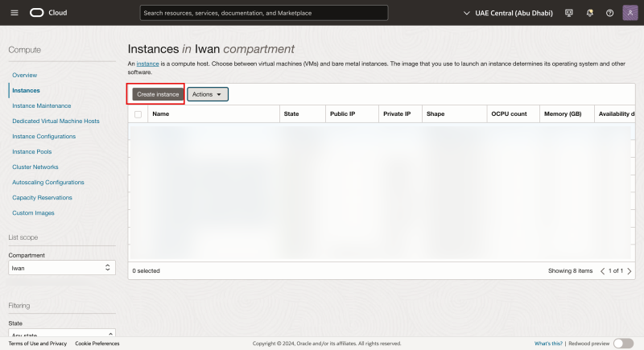Go to next page arrow in pagination
The width and height of the screenshot is (644, 350).
630,271
